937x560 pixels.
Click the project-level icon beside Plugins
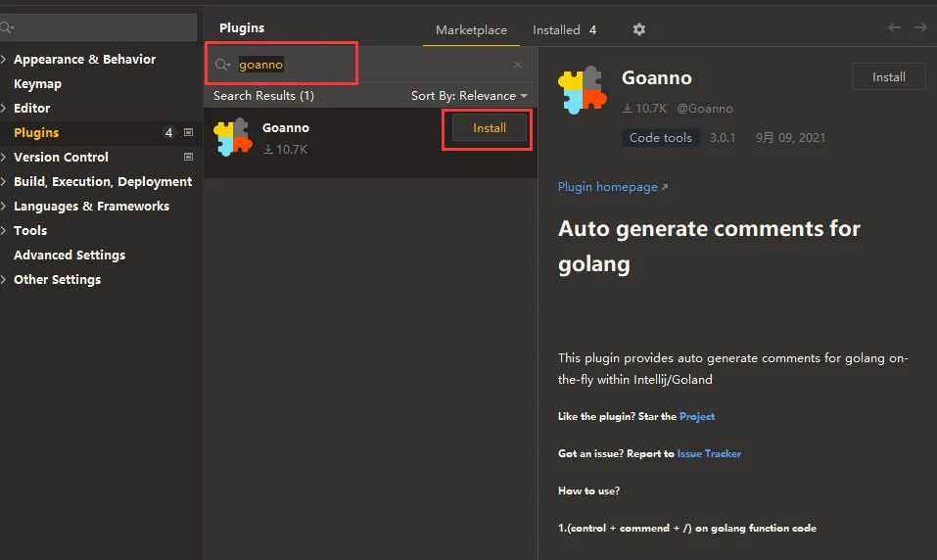(x=188, y=133)
